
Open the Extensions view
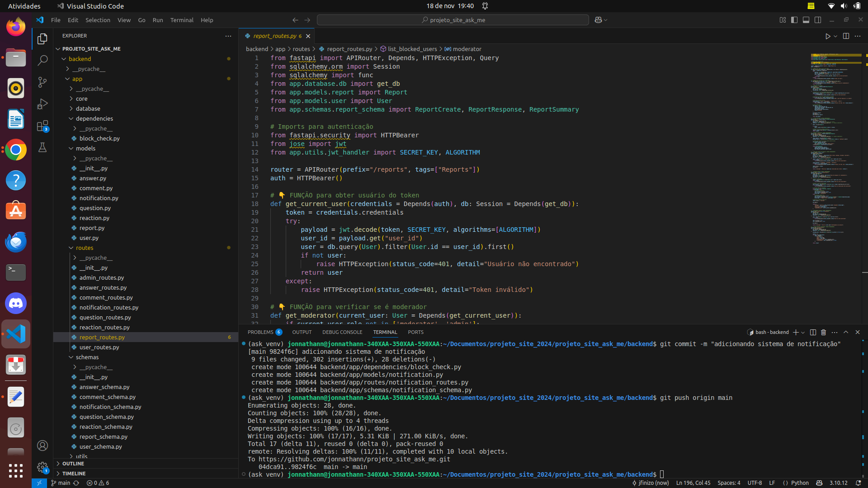pyautogui.click(x=42, y=126)
